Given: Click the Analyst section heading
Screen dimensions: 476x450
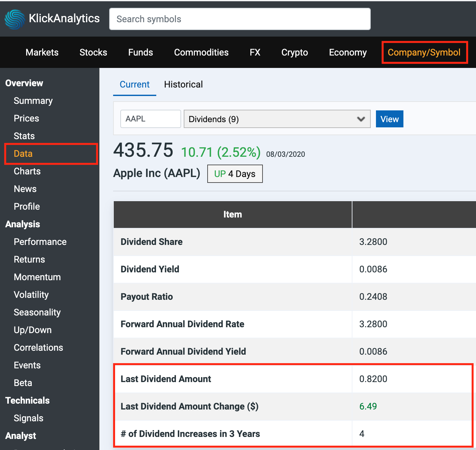Looking at the screenshot, I should tap(21, 436).
